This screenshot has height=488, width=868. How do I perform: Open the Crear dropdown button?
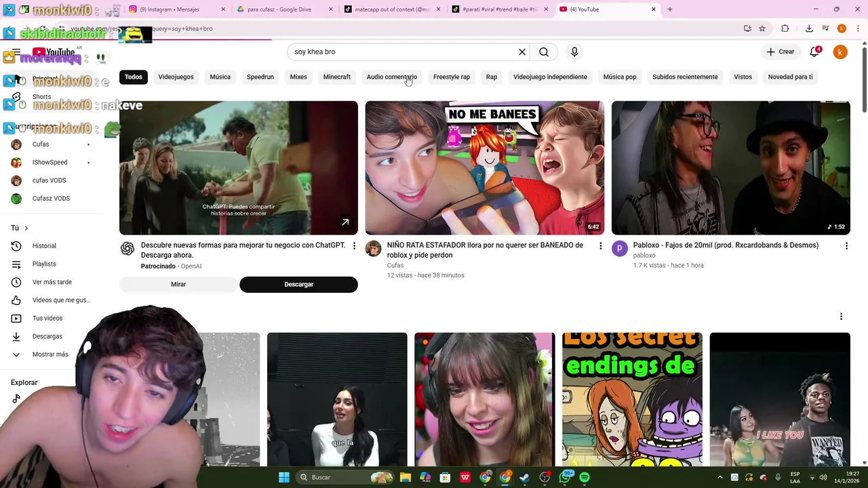(x=780, y=52)
